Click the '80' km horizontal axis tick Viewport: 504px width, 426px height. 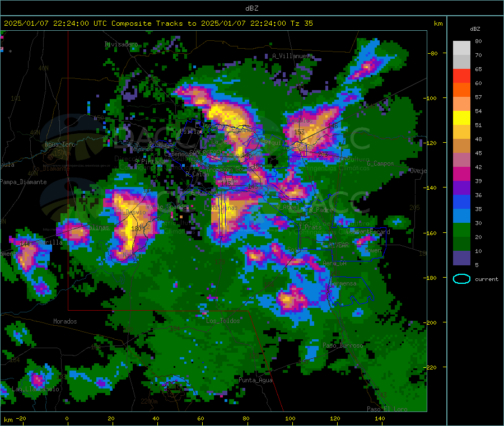pos(246,418)
